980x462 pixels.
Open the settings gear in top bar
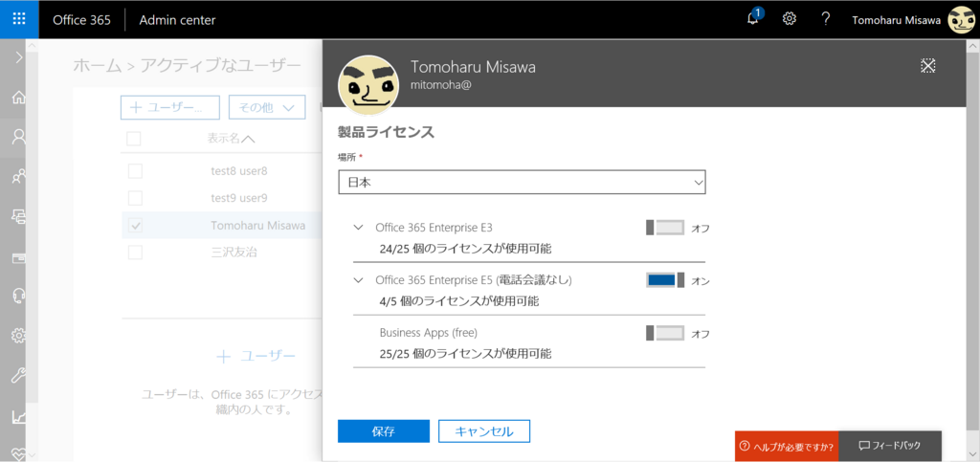pos(790,19)
